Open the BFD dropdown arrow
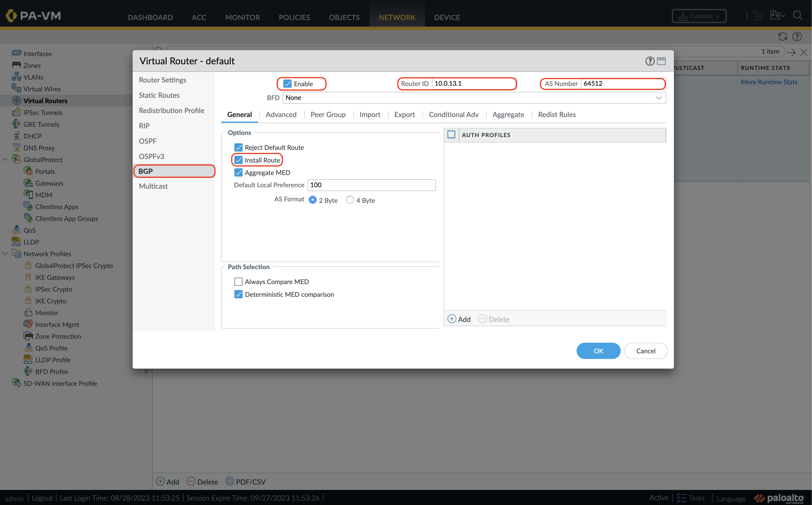Viewport: 812px width, 505px height. click(658, 98)
